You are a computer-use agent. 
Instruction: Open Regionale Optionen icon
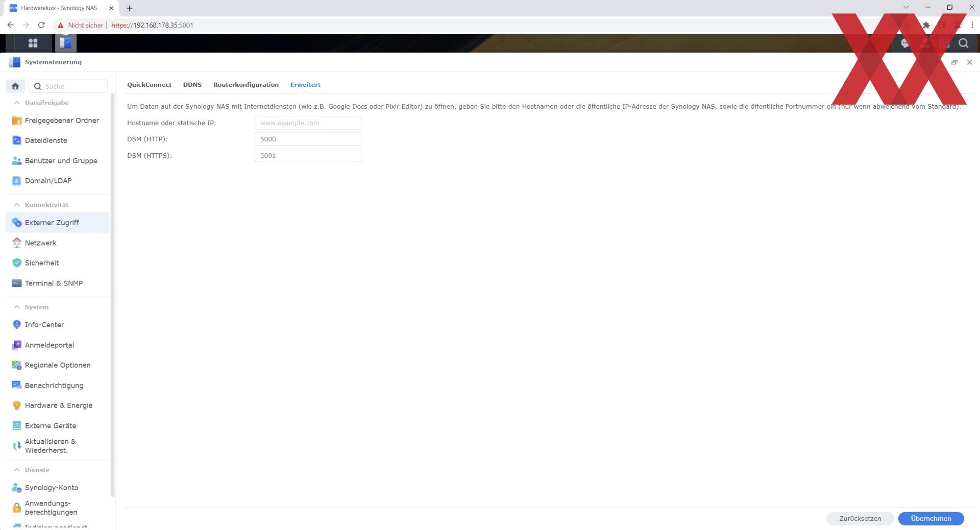tap(17, 365)
